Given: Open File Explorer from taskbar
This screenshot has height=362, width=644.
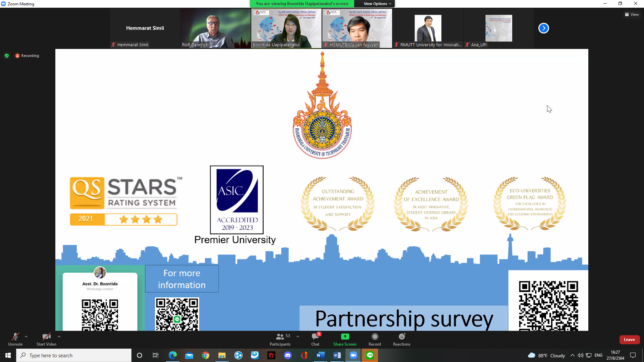Looking at the screenshot, I should coord(222,355).
